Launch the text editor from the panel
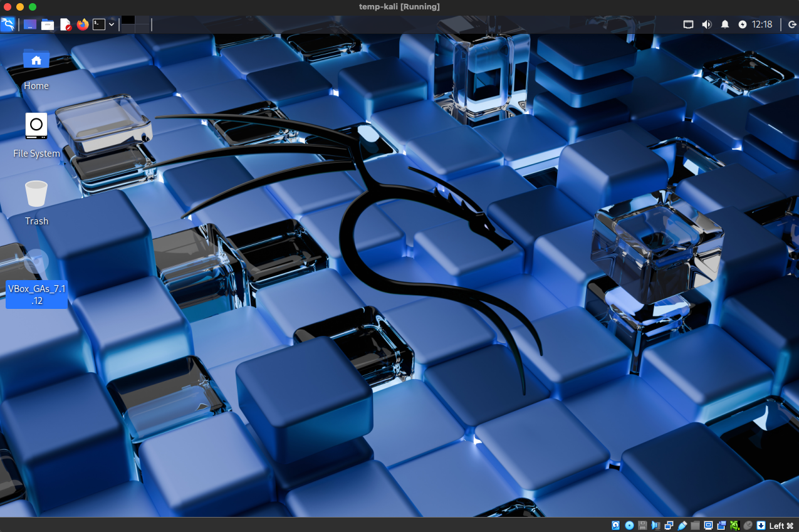 coord(65,24)
